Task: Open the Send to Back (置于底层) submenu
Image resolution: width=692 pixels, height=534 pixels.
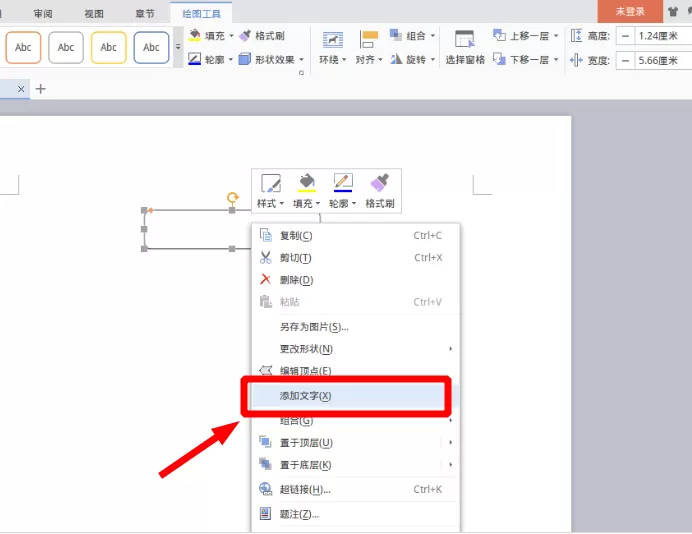Action: click(356, 464)
